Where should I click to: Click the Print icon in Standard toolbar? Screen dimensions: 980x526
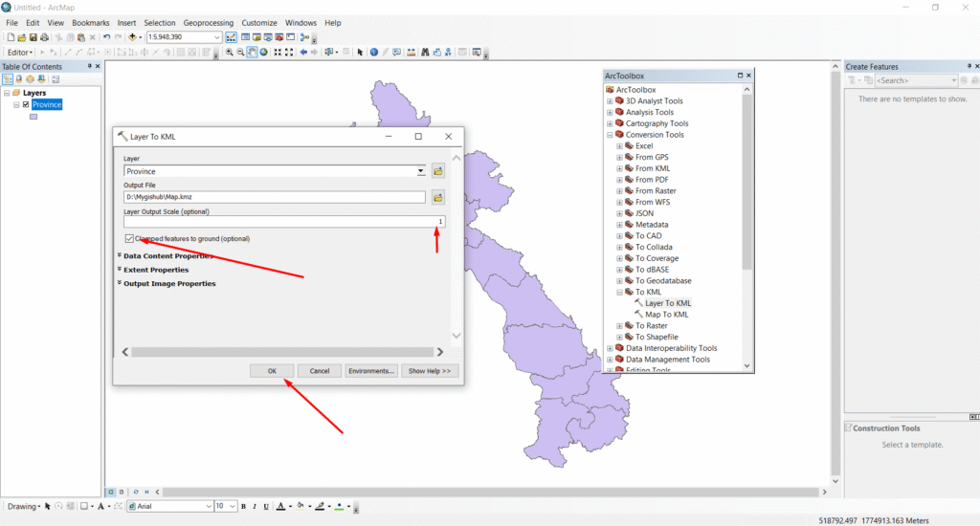point(44,37)
